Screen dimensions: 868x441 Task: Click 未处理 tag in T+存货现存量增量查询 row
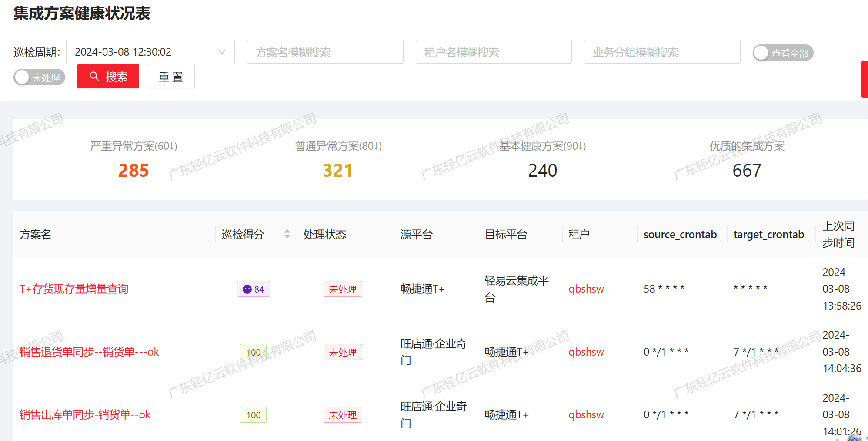343,289
